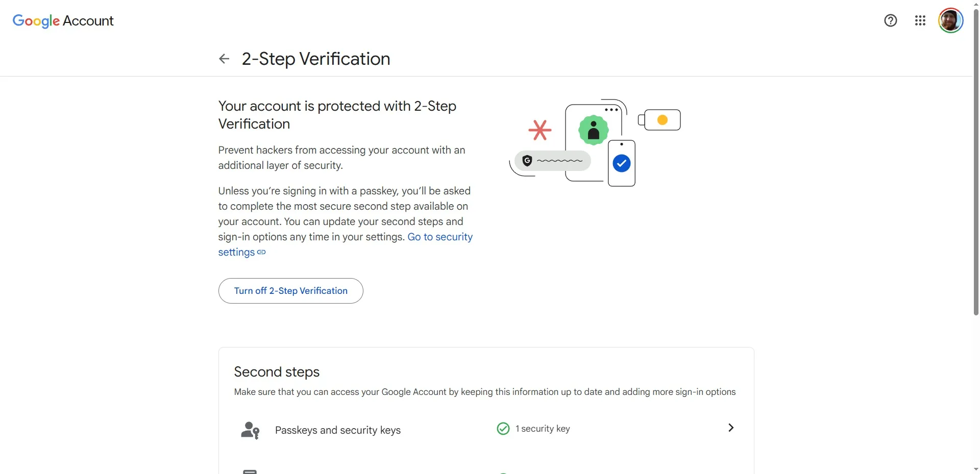
Task: Click the scrollbar down arrow
Action: point(975,469)
